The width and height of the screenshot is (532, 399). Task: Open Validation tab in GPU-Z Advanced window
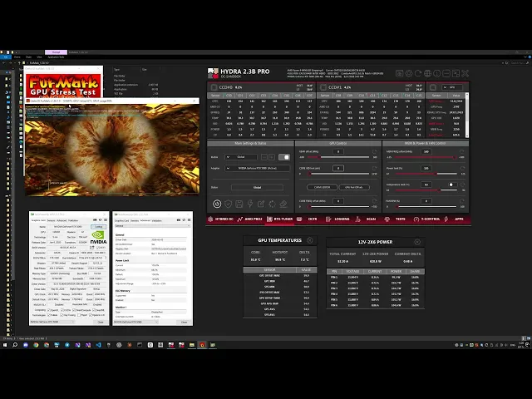tap(157, 220)
